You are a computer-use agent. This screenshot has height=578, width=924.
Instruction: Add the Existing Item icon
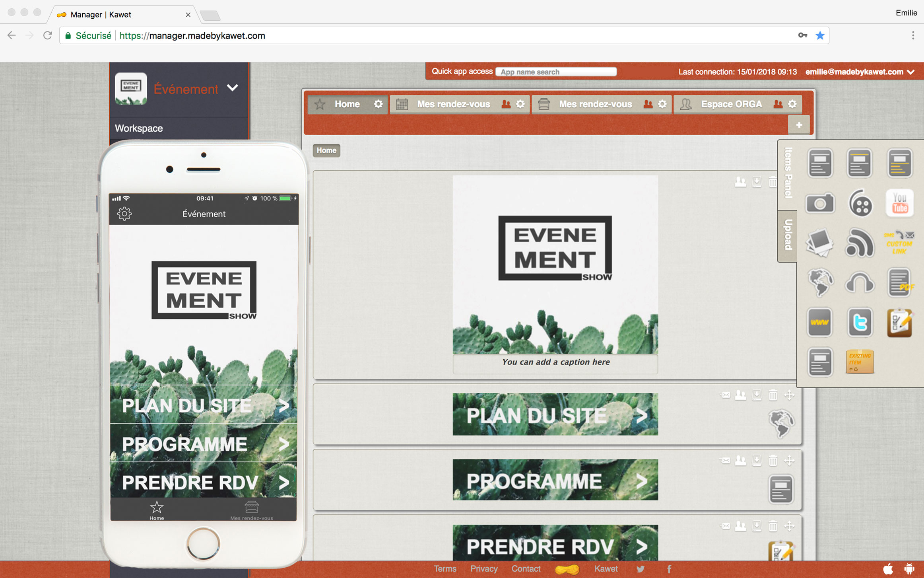[860, 362]
